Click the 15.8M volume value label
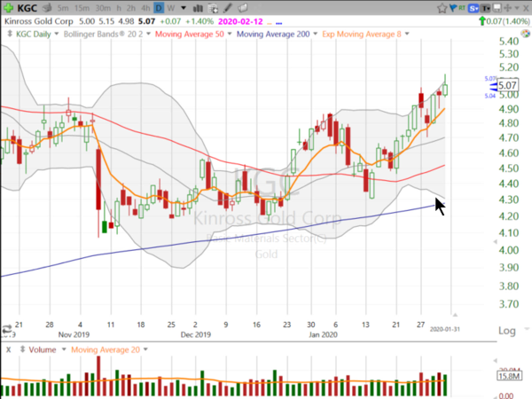Screen dimensions: 532x399 tap(509, 376)
